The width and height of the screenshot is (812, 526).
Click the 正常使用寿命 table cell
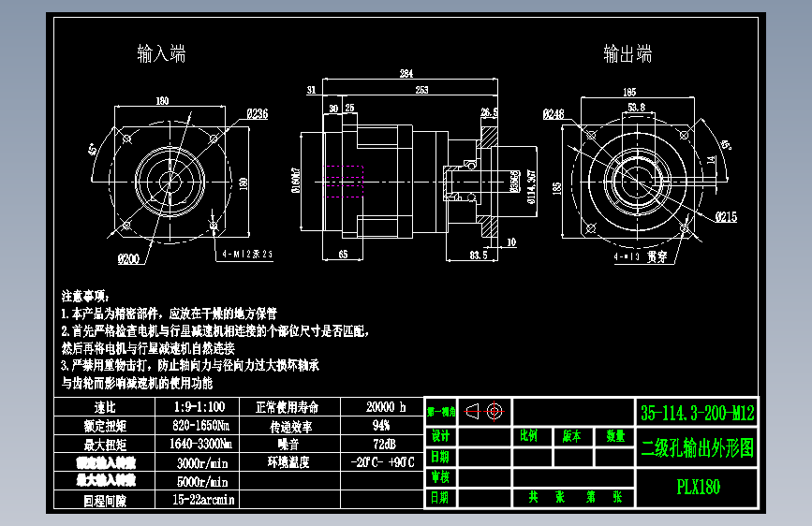pyautogui.click(x=289, y=407)
